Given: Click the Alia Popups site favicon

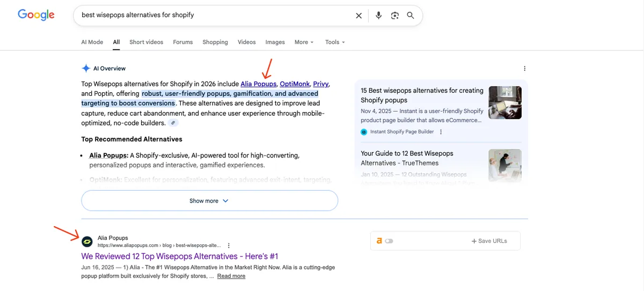Looking at the screenshot, I should pyautogui.click(x=87, y=241).
